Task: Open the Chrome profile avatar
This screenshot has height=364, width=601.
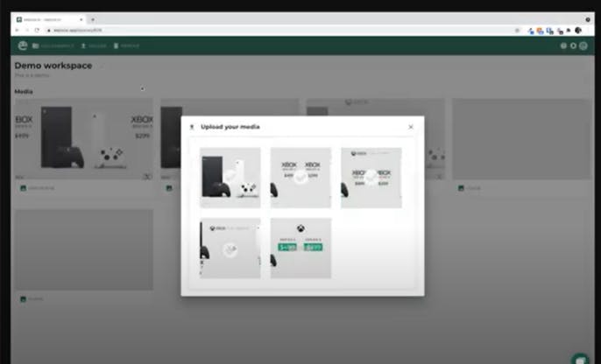Action: pyautogui.click(x=578, y=31)
